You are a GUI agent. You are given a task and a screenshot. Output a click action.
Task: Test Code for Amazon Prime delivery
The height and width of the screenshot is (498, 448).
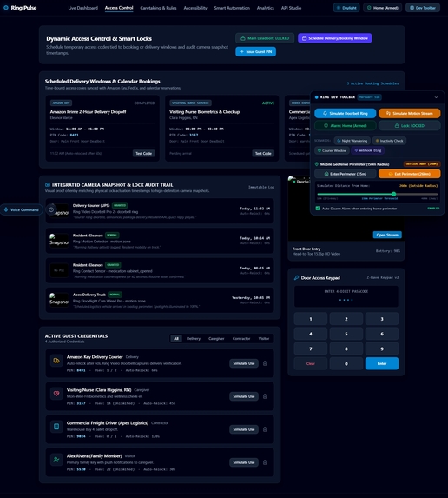pos(144,154)
